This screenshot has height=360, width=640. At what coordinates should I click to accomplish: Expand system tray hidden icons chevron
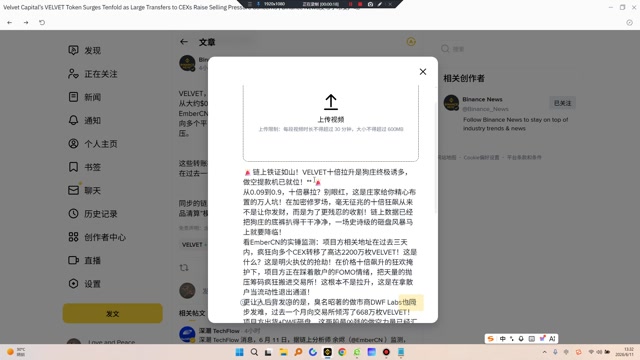(544, 352)
